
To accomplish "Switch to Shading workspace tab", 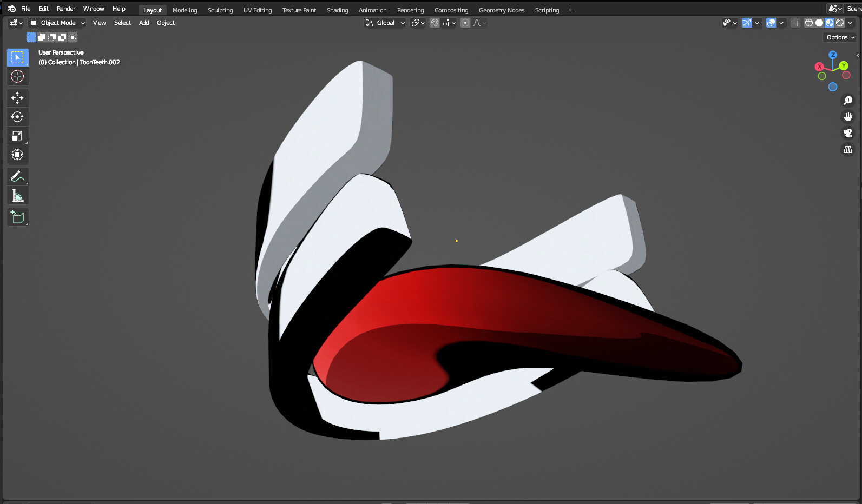I will (337, 10).
